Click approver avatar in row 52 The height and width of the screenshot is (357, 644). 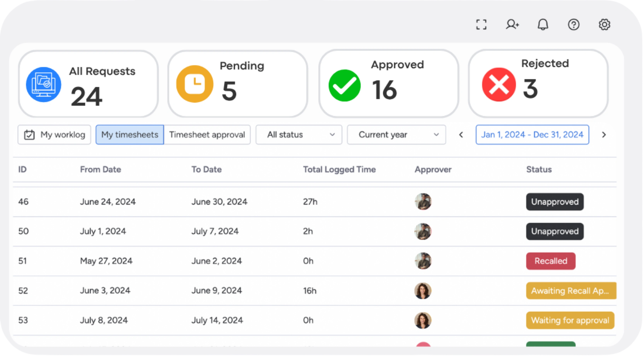(x=423, y=291)
